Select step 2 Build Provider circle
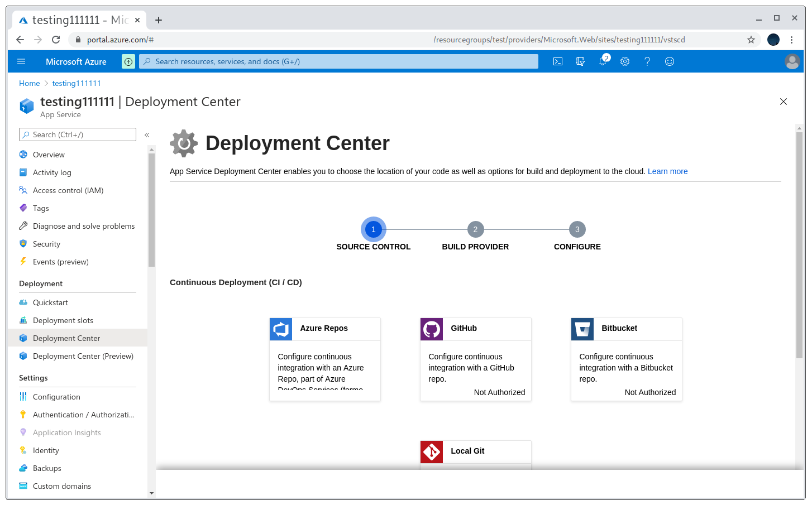The width and height of the screenshot is (812, 505). (x=475, y=229)
